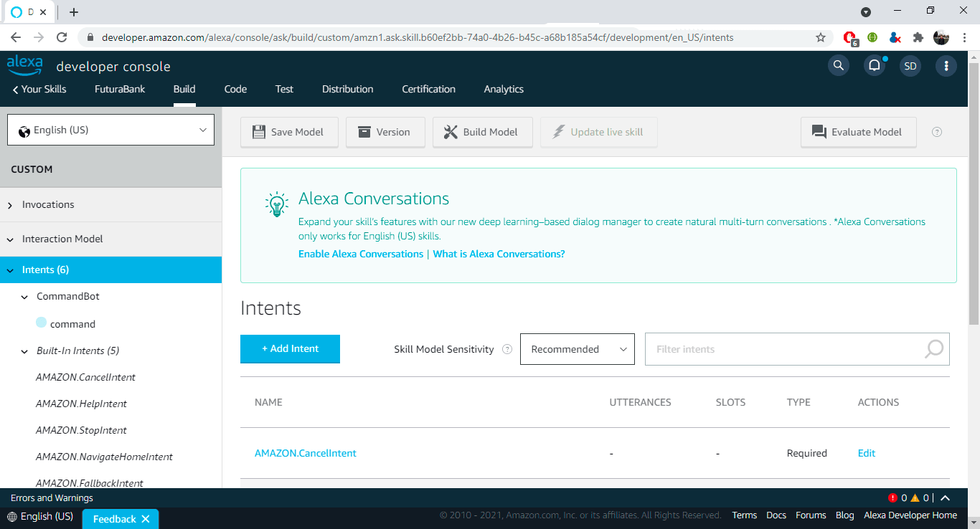This screenshot has height=529, width=980.
Task: Click the site lock icon in the address bar
Action: [90, 37]
